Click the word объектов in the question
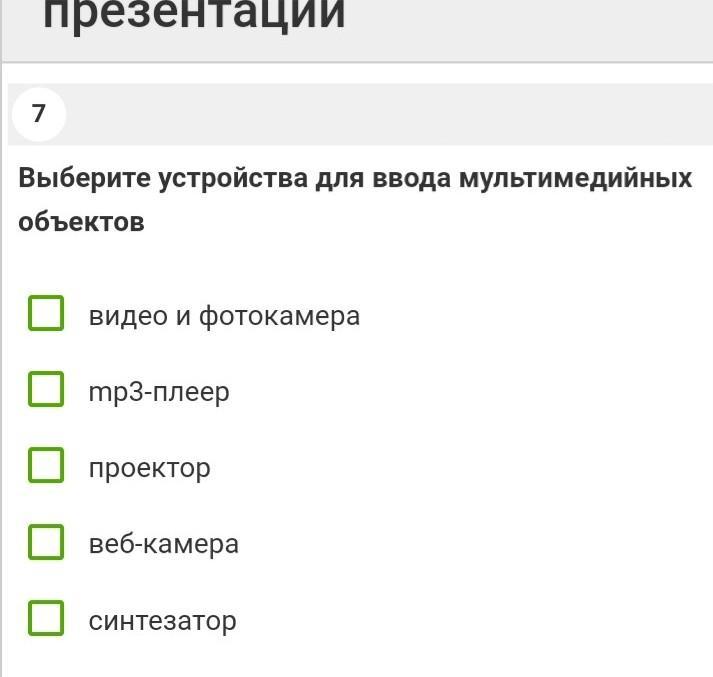This screenshot has width=713, height=677. (81, 222)
